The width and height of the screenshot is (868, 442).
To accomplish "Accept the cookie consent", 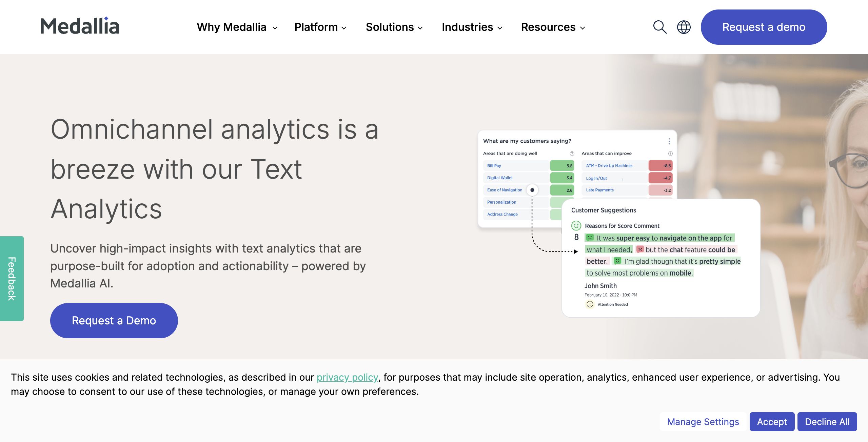I will [772, 422].
